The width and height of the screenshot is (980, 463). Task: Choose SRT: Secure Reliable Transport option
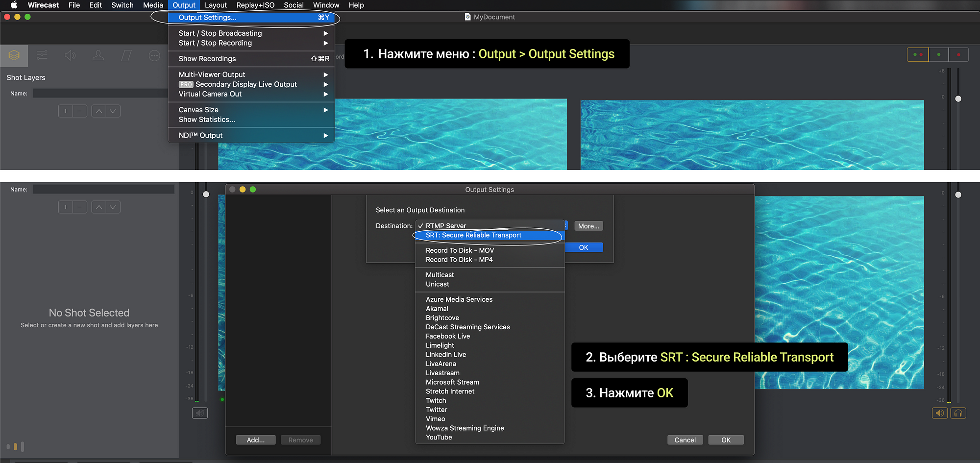[490, 235]
